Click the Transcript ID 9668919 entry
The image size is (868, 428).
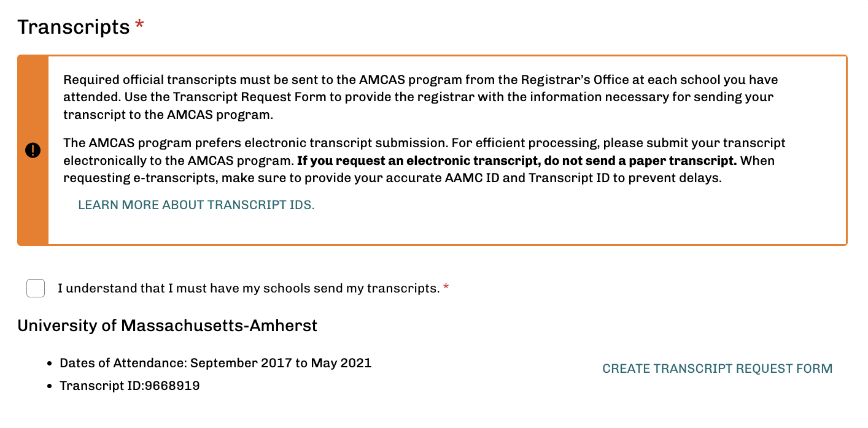(129, 385)
